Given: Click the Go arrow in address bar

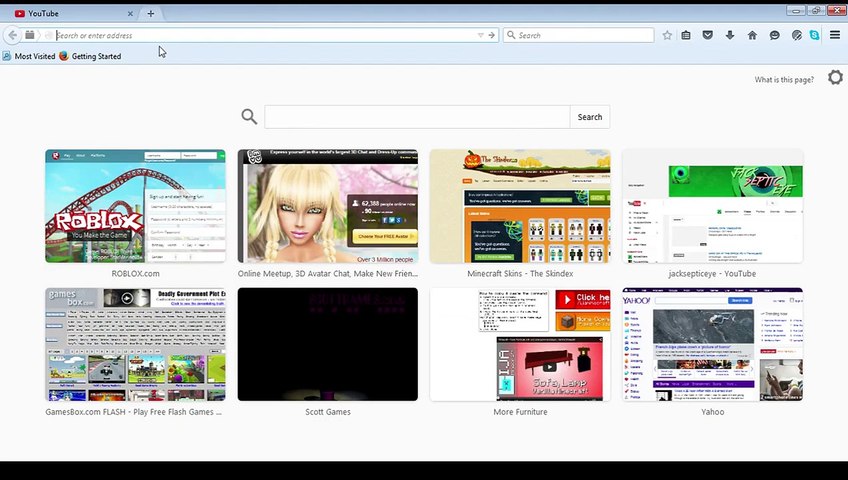Looking at the screenshot, I should 491,35.
